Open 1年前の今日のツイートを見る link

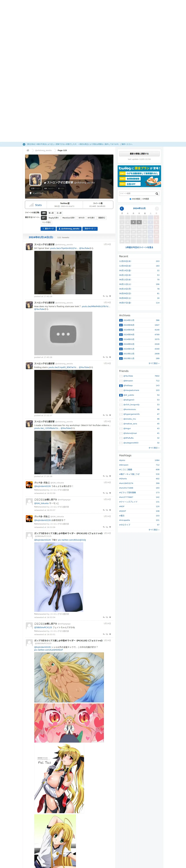click(x=139, y=247)
